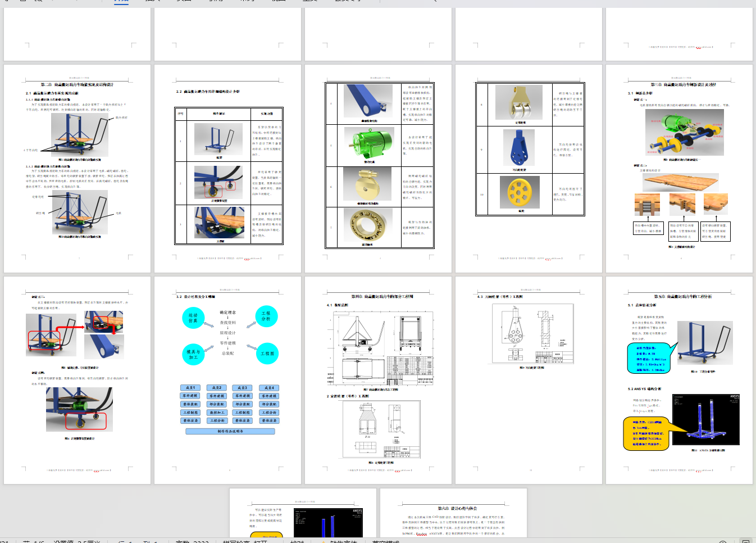The height and width of the screenshot is (543, 756).
Task: Click the 第二章 chapter heading
Action: coord(77,84)
